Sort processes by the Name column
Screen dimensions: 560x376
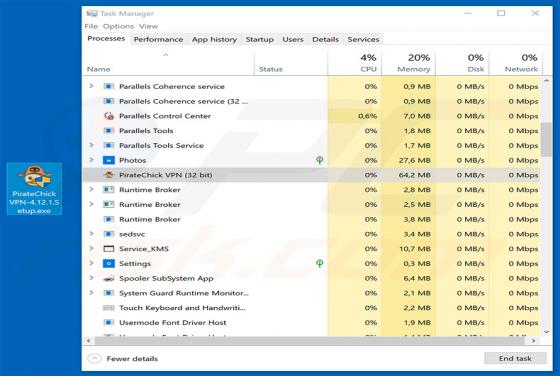169,63
